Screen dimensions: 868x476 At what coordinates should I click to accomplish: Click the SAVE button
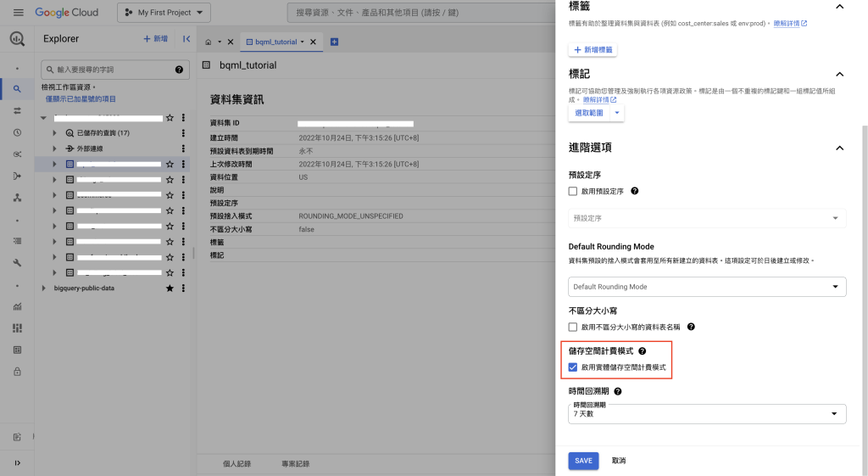tap(583, 461)
